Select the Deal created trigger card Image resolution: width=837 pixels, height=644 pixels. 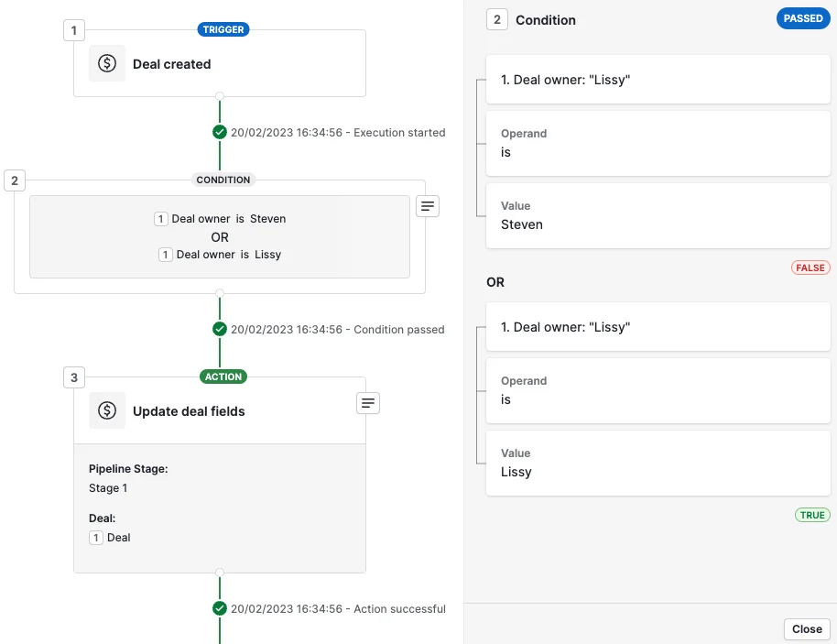pos(220,63)
